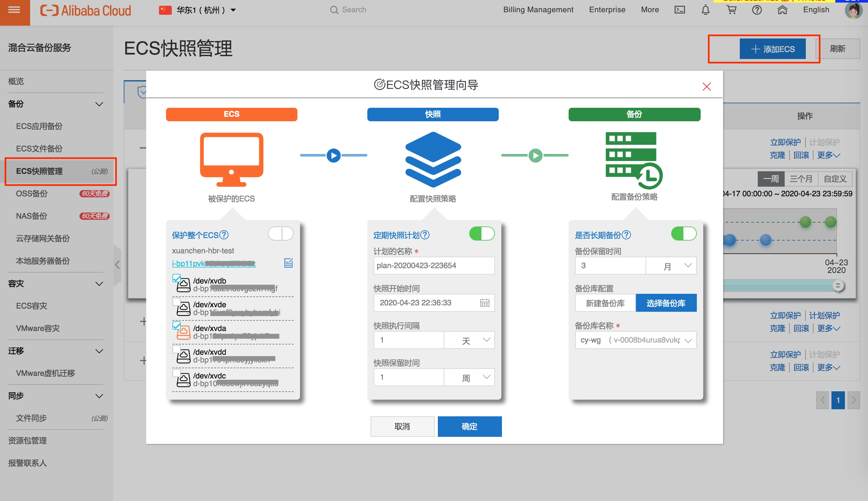Open the user avatar menu
This screenshot has height=501, width=868.
(854, 11)
